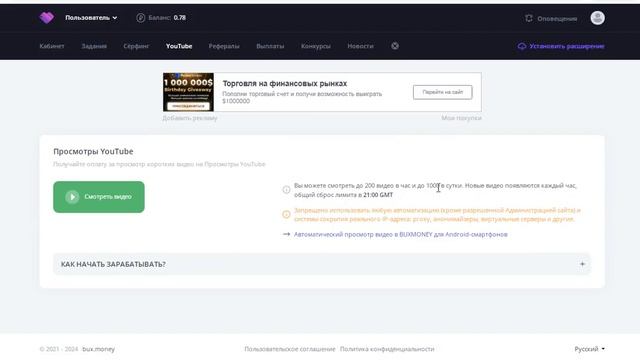Viewport: 640px width, 360px height.
Task: Open the Пользователь dropdown menu
Action: 91,18
